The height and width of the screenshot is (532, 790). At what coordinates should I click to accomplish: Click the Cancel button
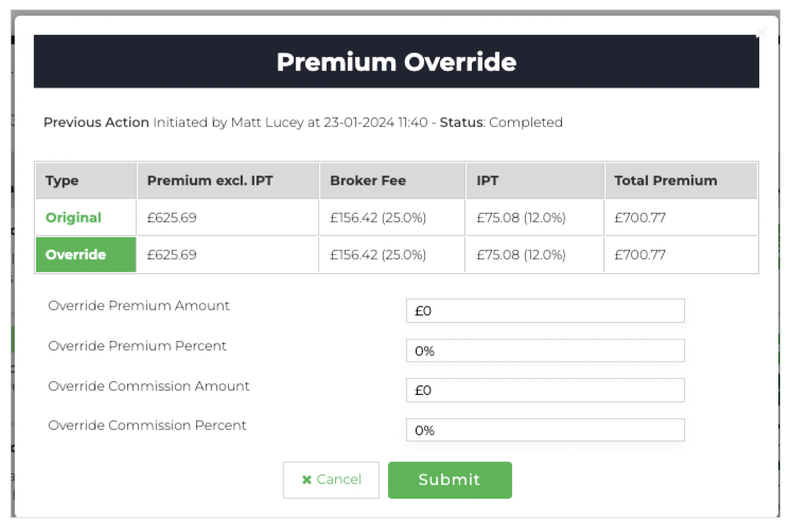(x=331, y=480)
